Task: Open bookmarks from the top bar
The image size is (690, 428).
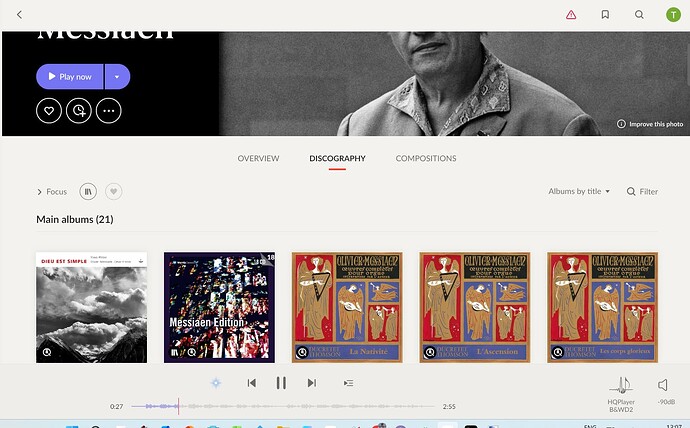Action: tap(605, 15)
